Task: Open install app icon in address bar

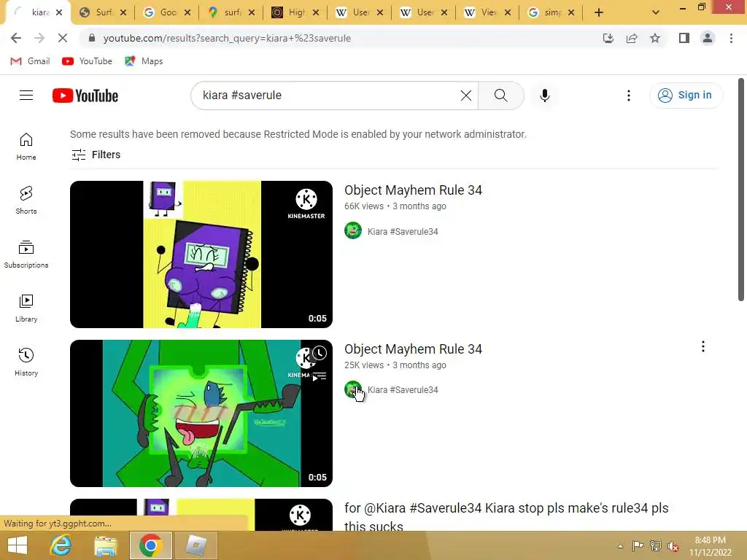Action: coord(608,38)
